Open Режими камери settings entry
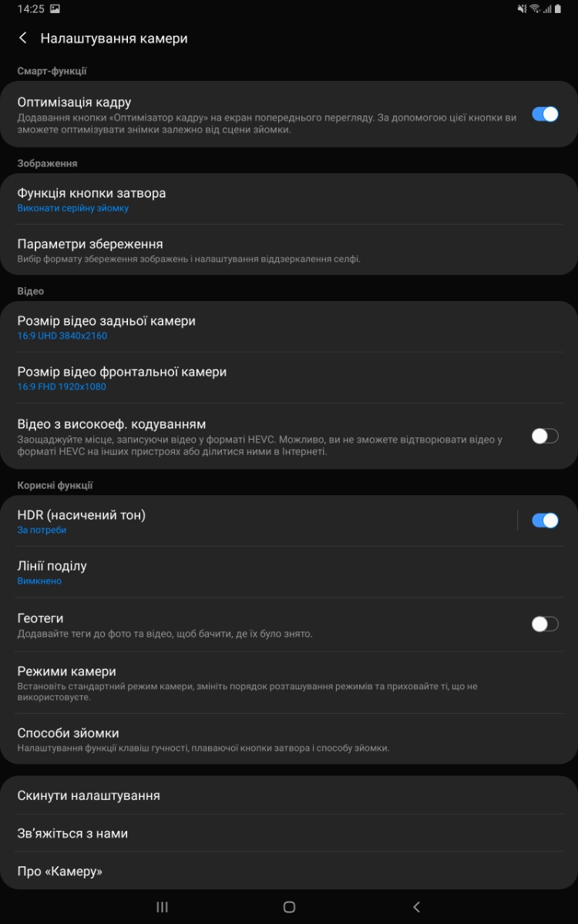The height and width of the screenshot is (924, 578). (x=289, y=683)
